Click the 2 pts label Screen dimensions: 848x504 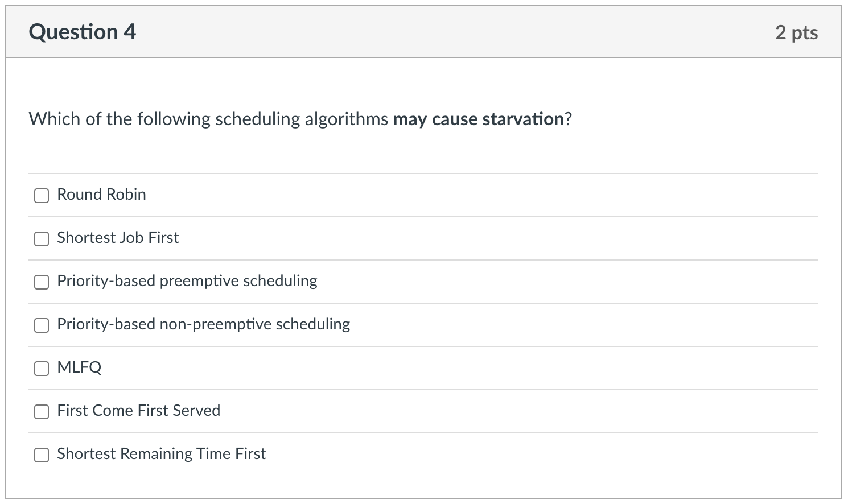(x=796, y=32)
